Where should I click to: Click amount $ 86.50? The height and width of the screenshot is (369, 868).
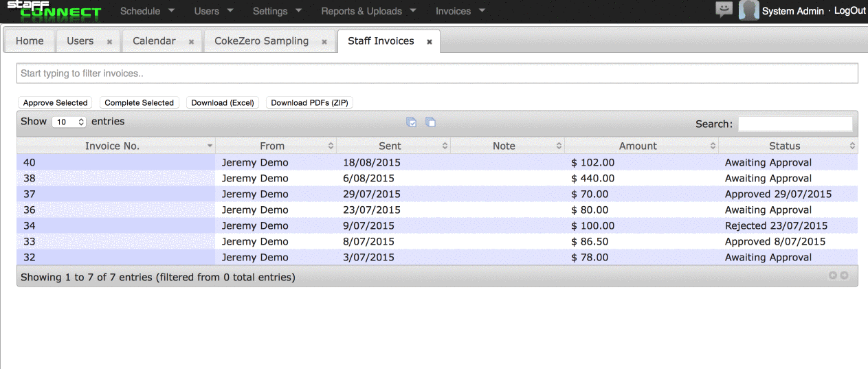click(590, 242)
